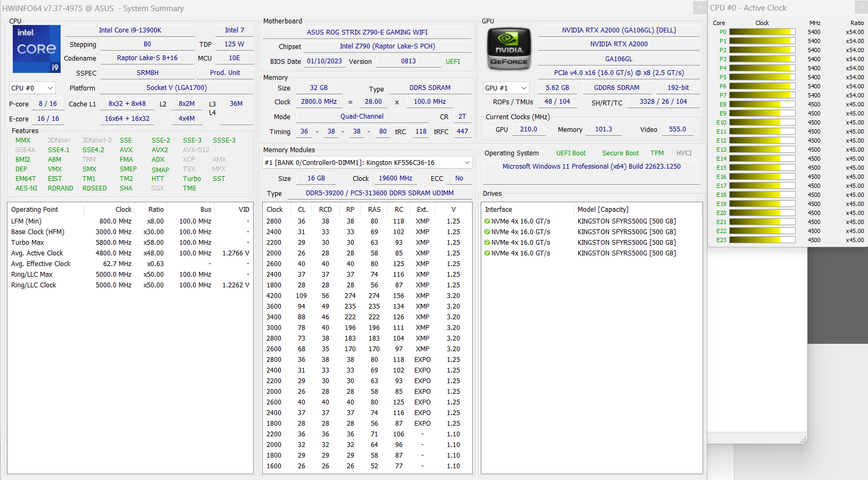Click the BIOS version 0813 field
The image size is (868, 480).
coord(408,61)
